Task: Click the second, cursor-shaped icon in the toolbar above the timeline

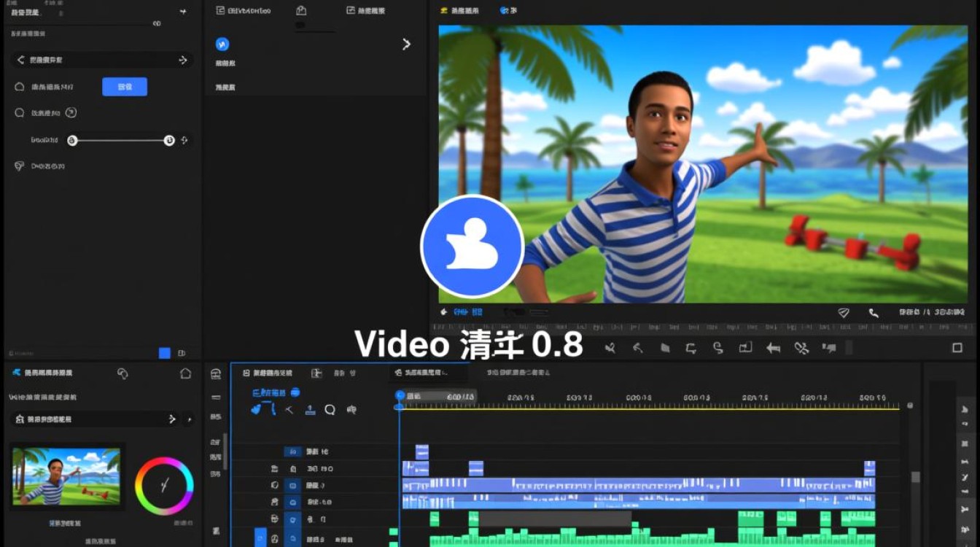Action: (x=638, y=348)
